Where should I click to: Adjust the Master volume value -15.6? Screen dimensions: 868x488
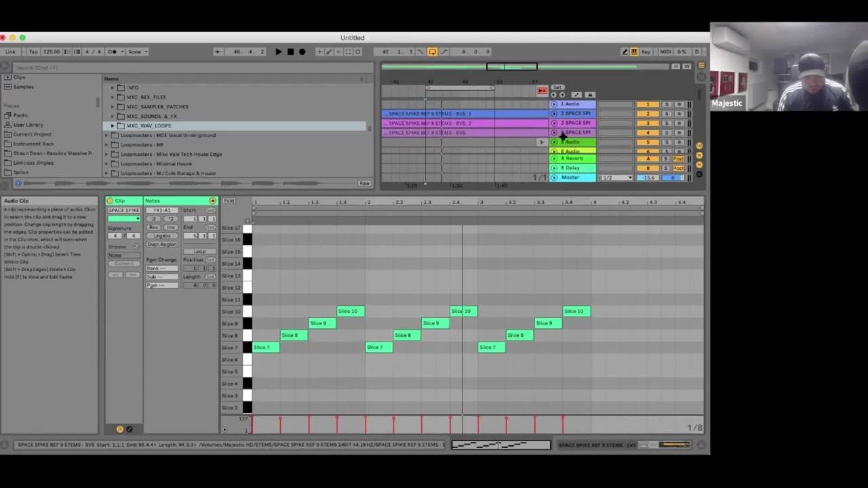(x=648, y=178)
